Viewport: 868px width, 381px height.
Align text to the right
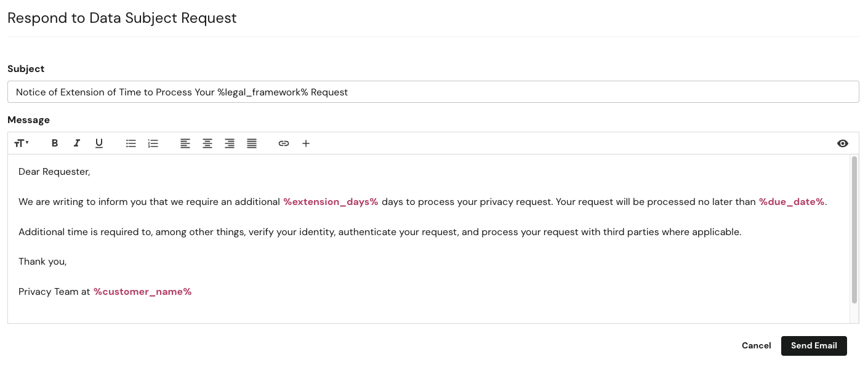229,143
